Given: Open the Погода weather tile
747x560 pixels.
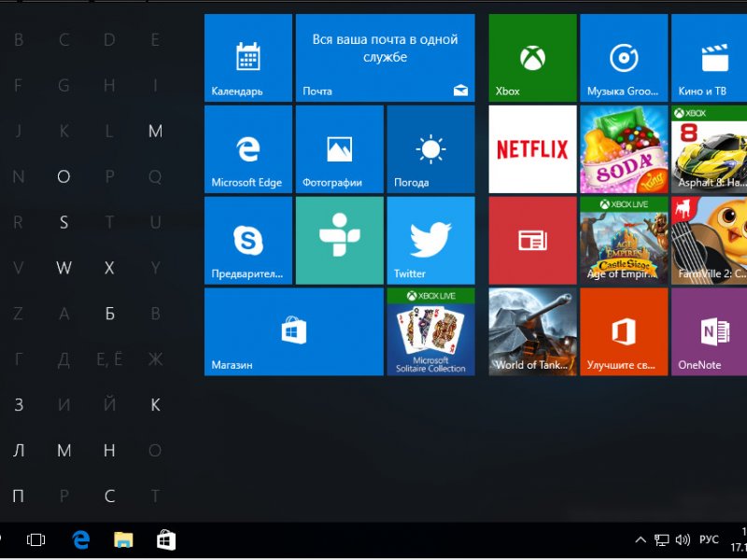Looking at the screenshot, I should coord(431,149).
